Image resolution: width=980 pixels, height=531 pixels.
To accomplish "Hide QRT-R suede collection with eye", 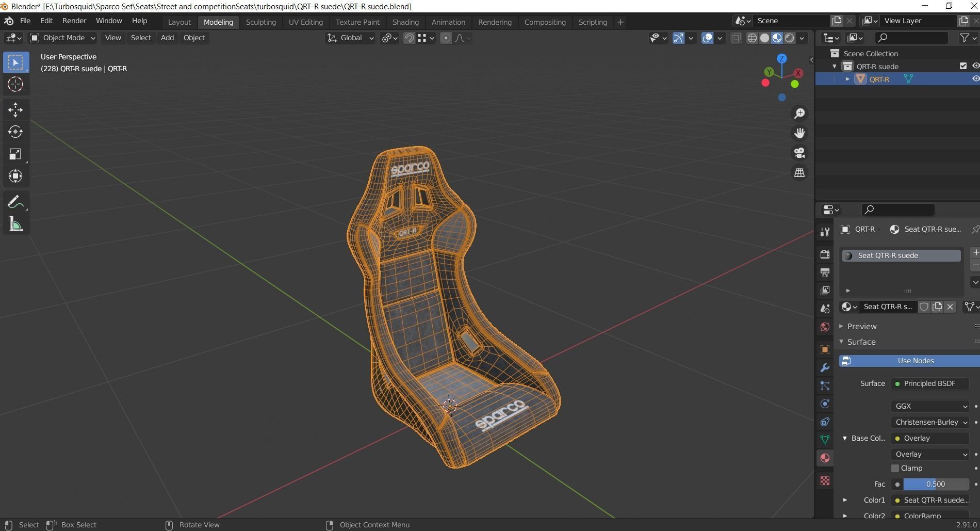I will 975,66.
